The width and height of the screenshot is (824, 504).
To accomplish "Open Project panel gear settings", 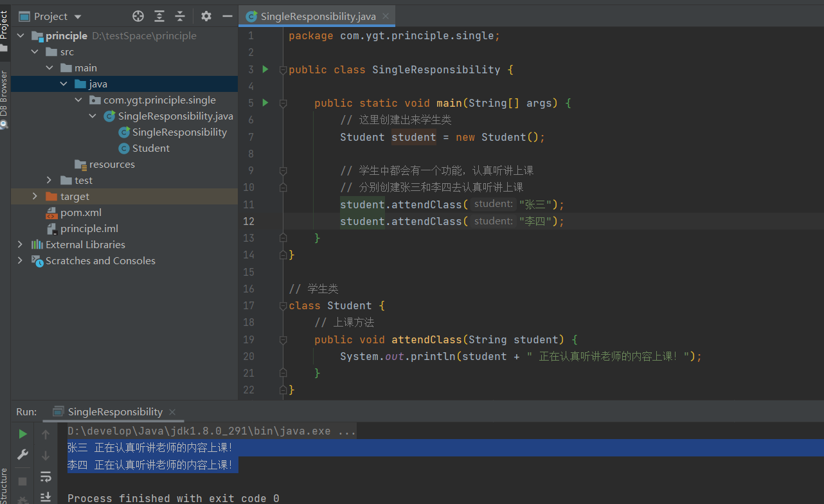I will click(206, 16).
